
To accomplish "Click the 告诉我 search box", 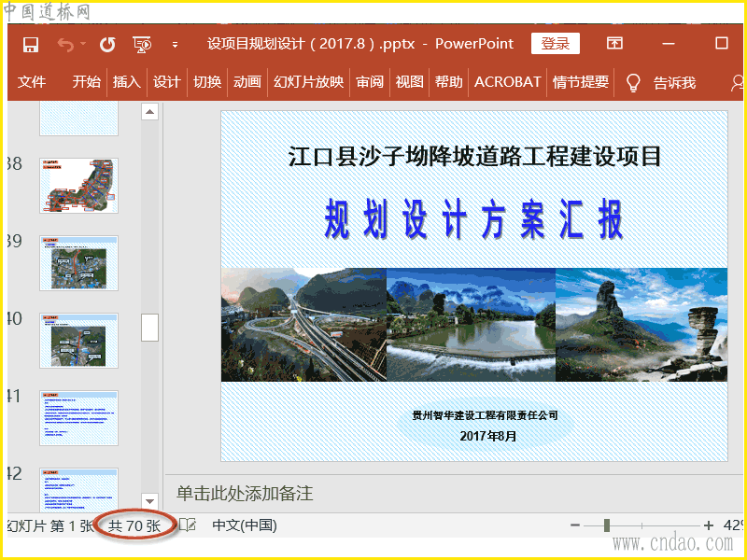I will (674, 83).
